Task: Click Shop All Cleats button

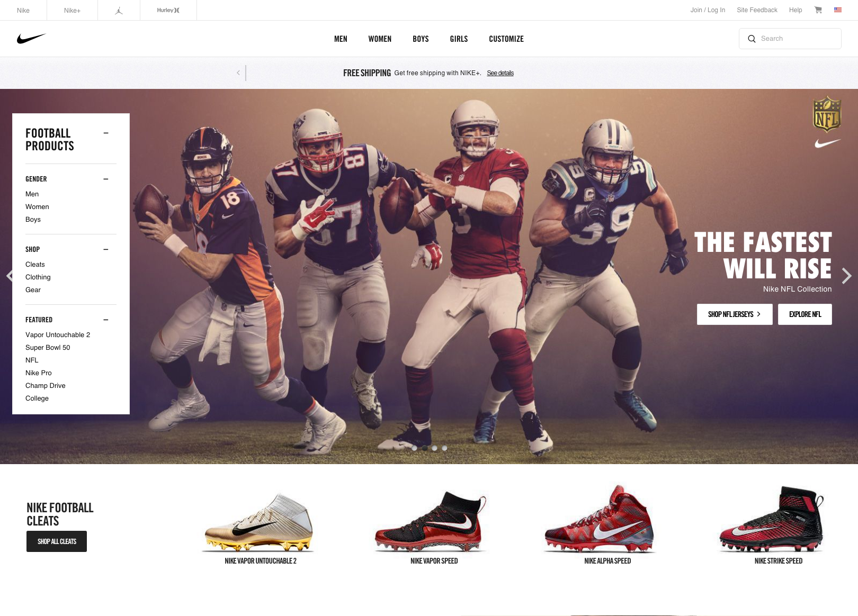Action: click(x=57, y=541)
